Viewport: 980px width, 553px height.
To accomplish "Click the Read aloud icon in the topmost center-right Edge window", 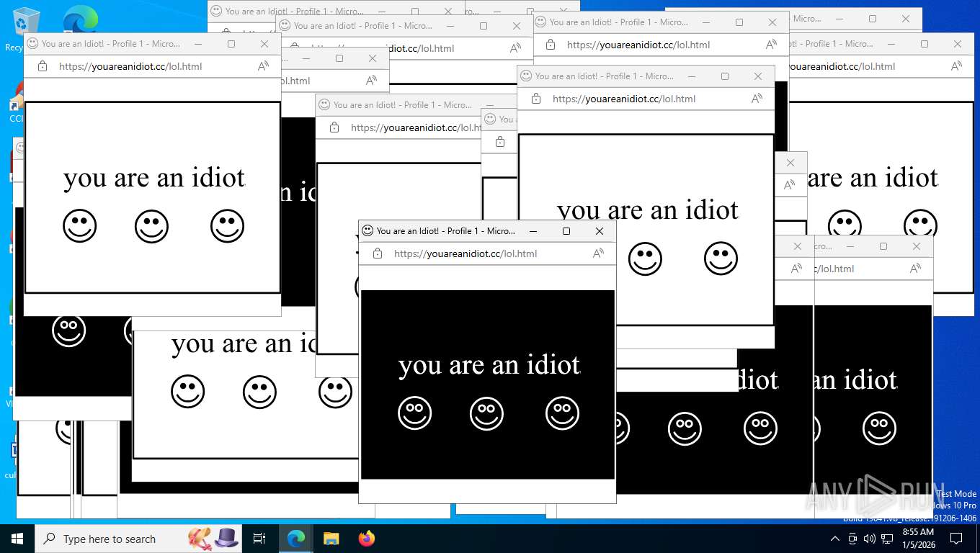I will pyautogui.click(x=771, y=45).
